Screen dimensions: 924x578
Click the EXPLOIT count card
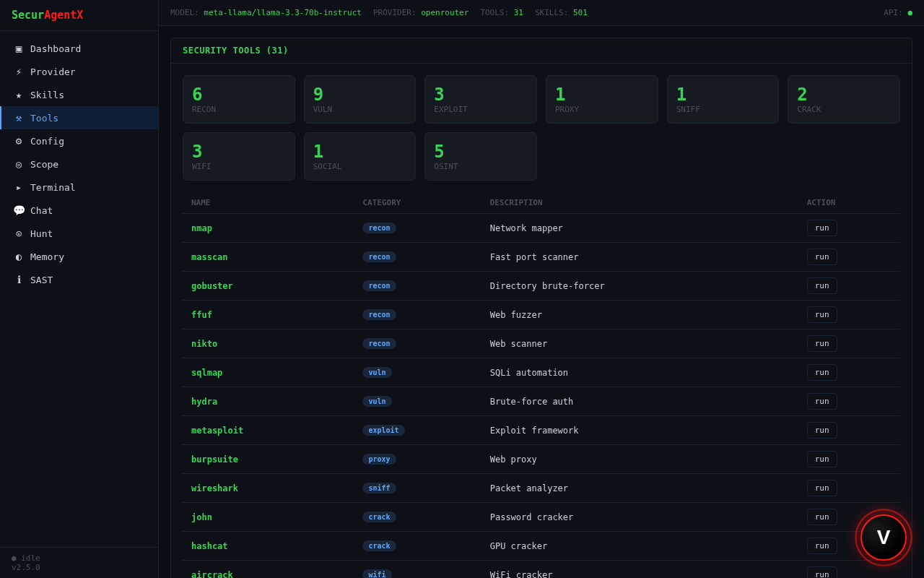pyautogui.click(x=481, y=99)
